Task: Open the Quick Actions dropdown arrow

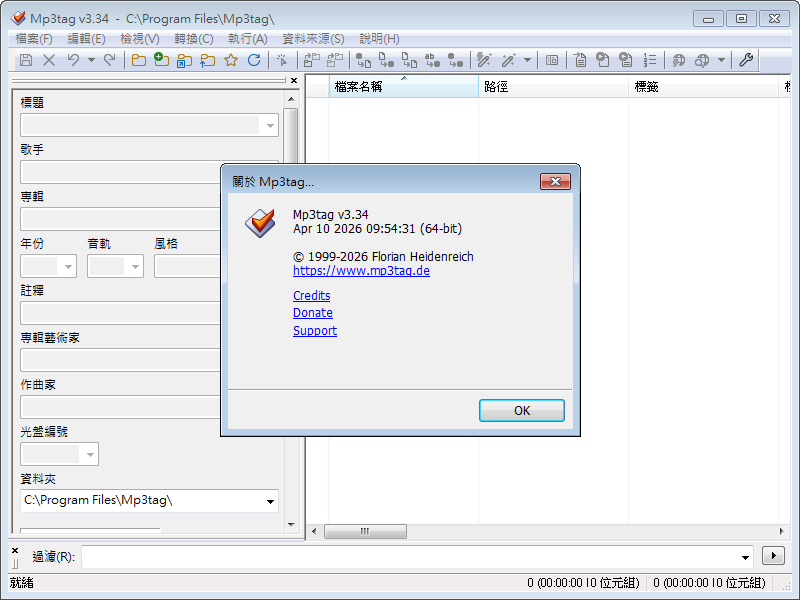Action: (x=528, y=60)
